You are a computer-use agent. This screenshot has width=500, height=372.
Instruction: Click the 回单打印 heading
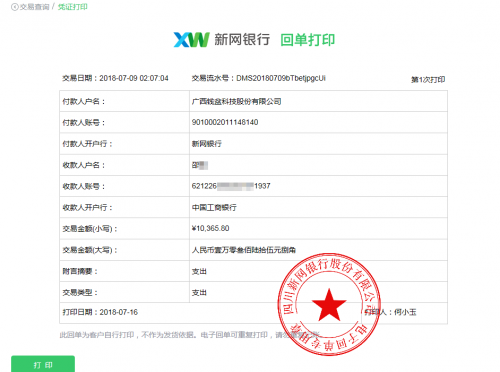(x=307, y=40)
